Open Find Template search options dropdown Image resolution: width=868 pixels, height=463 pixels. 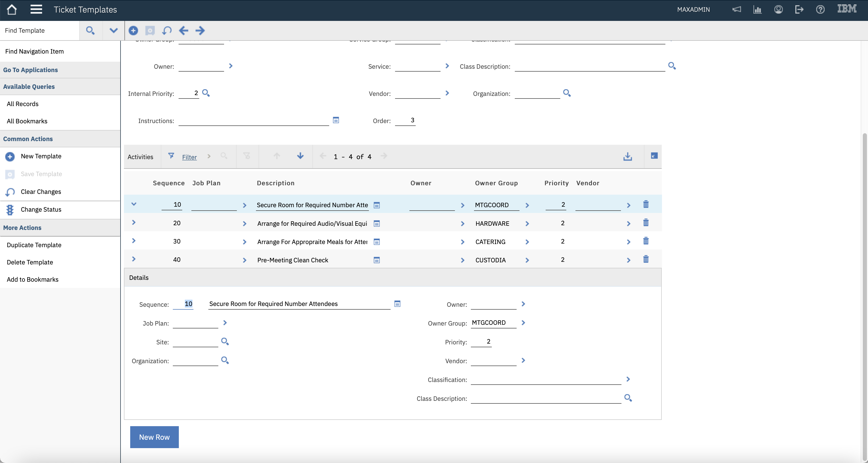pyautogui.click(x=113, y=31)
